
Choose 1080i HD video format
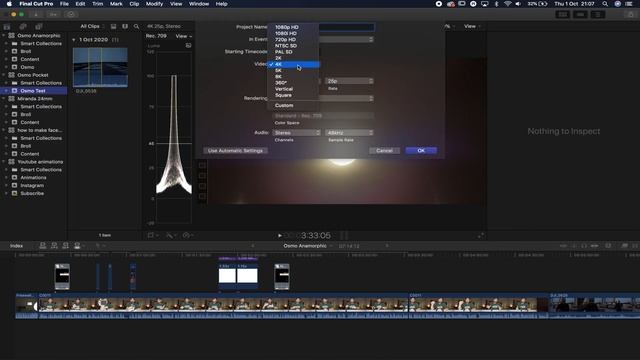coord(293,33)
